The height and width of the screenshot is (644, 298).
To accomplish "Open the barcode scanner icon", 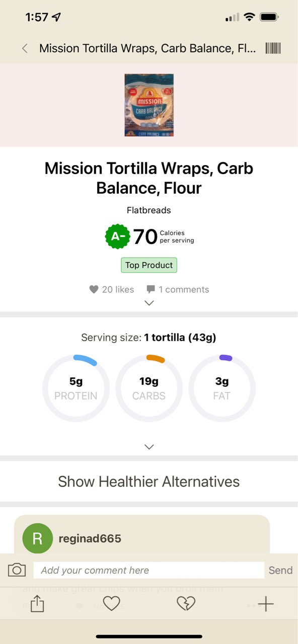I will point(273,48).
